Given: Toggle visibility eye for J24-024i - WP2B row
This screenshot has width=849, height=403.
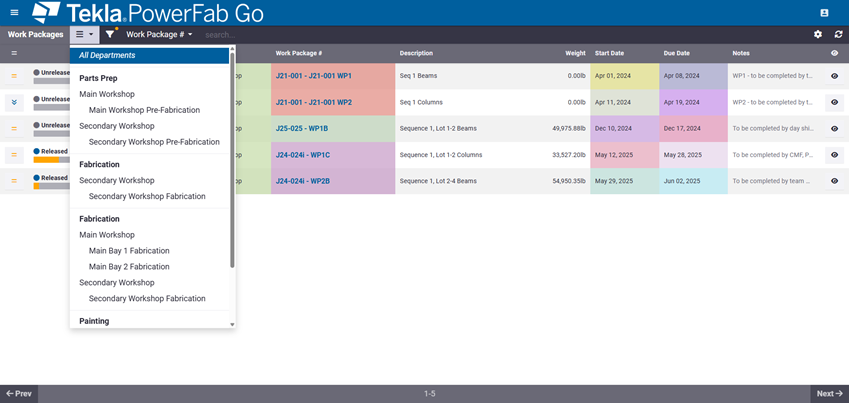Looking at the screenshot, I should 834,181.
